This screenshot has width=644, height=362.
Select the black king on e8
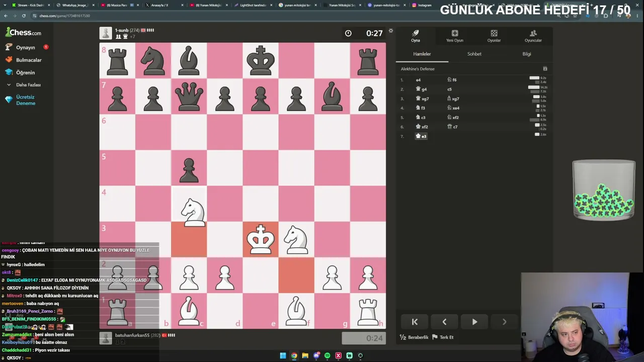point(261,60)
